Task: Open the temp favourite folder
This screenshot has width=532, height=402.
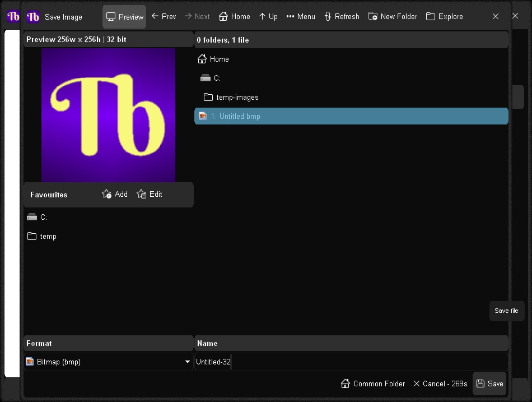Action: point(109,236)
